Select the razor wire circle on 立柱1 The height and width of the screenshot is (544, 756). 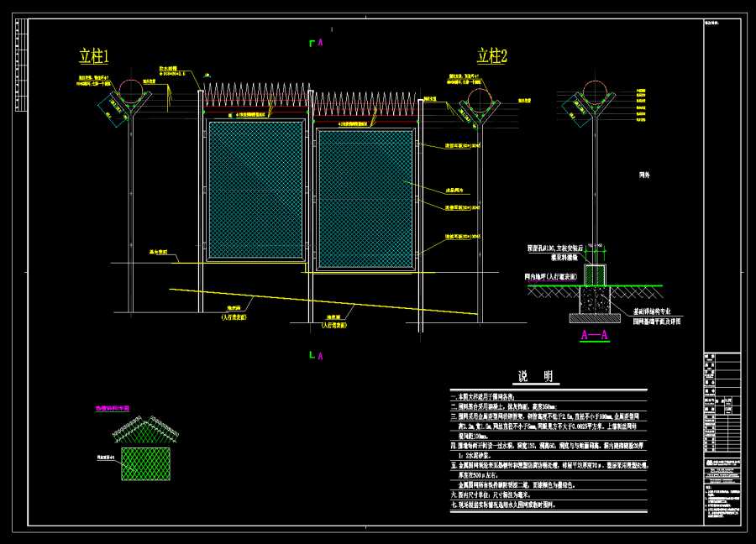[130, 90]
